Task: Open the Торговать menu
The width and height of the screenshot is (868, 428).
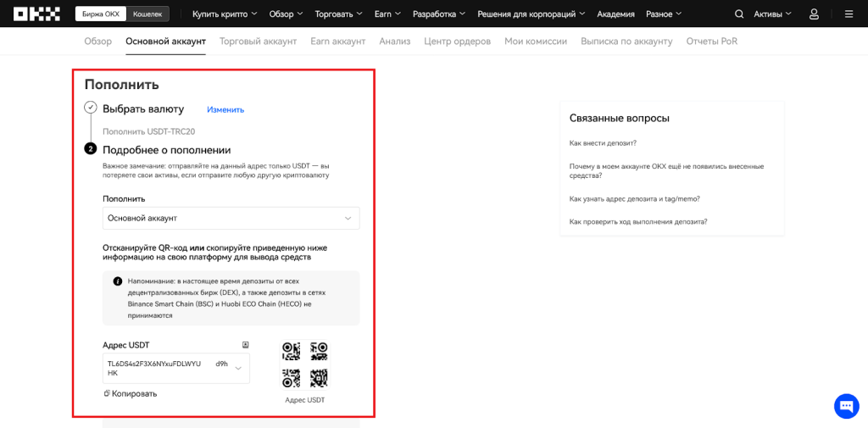Action: pyautogui.click(x=337, y=14)
